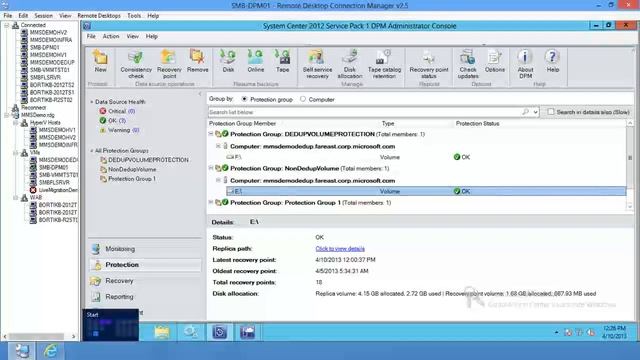This screenshot has height=360, width=640.
Task: Open RDCMan Help menu
Action: pyautogui.click(x=153, y=16)
